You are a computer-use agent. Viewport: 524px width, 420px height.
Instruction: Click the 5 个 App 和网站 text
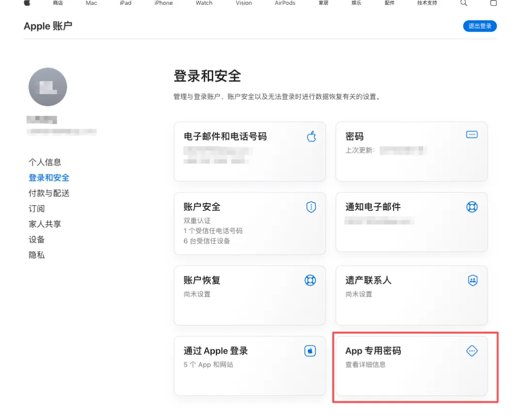point(208,365)
